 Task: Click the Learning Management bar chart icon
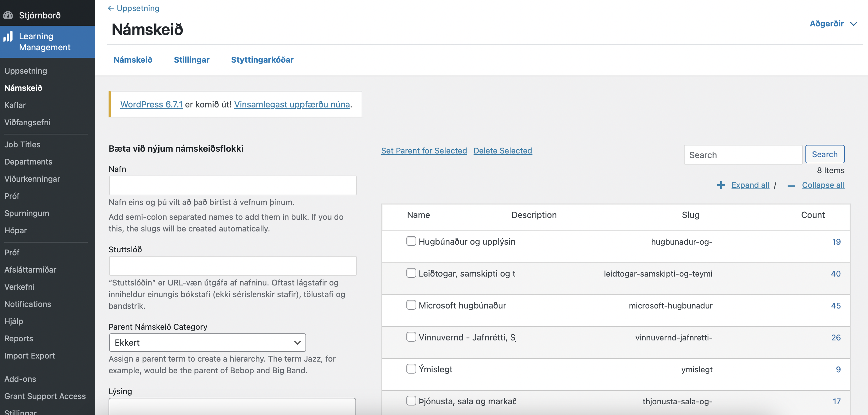pyautogui.click(x=8, y=37)
